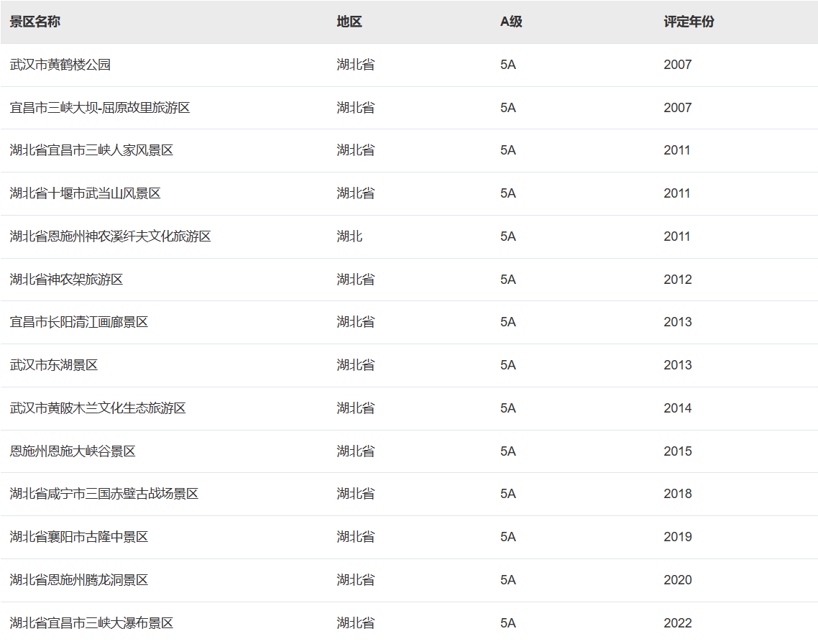Click 湖北省 in the 腾龙洞景区 row
Image resolution: width=818 pixels, height=644 pixels.
[x=355, y=580]
